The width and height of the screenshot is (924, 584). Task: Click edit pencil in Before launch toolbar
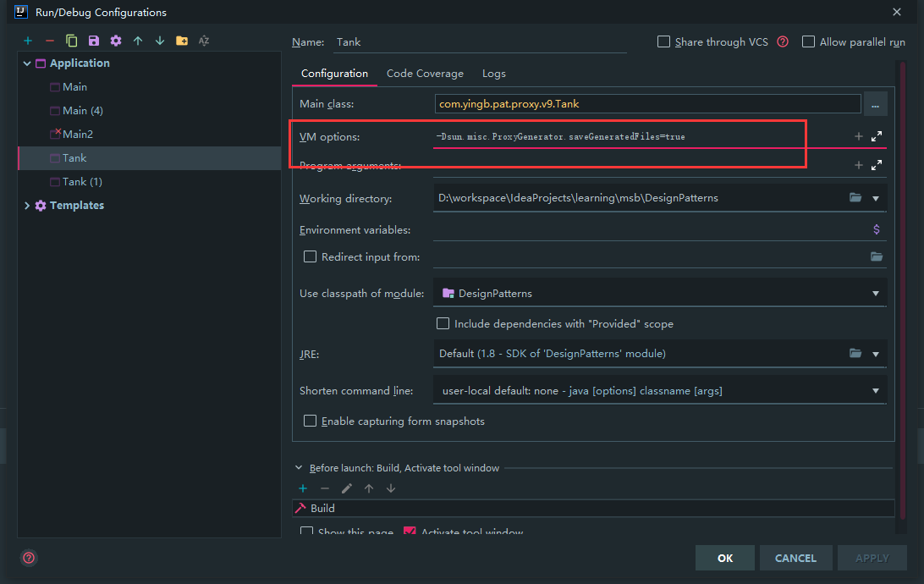(347, 488)
